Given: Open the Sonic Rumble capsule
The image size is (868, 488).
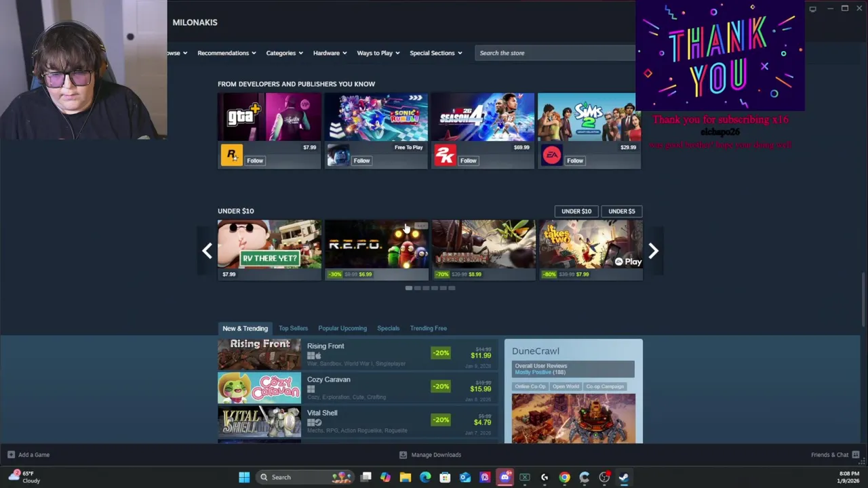Looking at the screenshot, I should (x=376, y=130).
